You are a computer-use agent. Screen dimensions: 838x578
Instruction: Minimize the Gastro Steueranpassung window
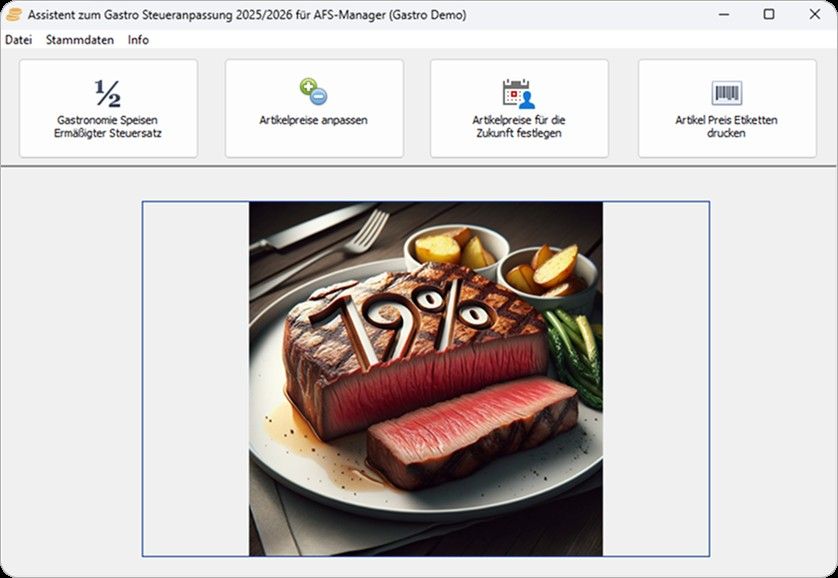pos(722,15)
